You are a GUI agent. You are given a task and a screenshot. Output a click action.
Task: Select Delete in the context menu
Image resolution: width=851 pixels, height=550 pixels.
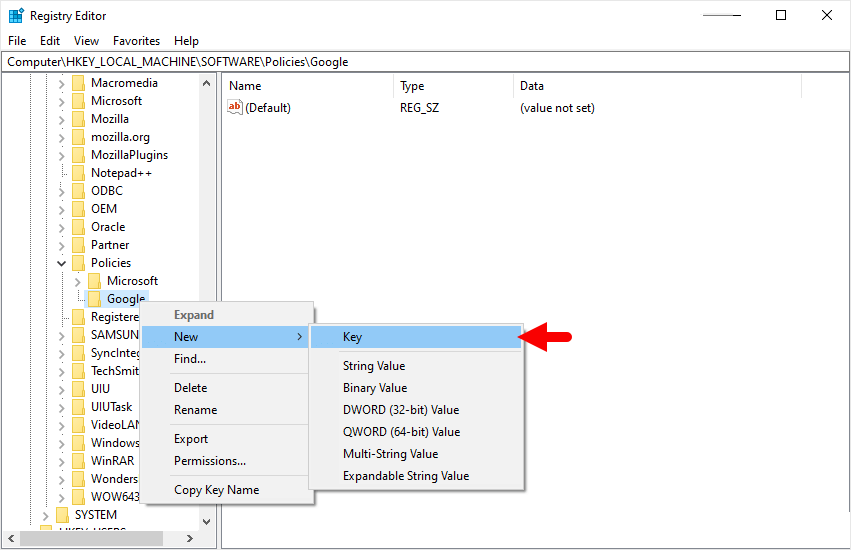(x=227, y=388)
